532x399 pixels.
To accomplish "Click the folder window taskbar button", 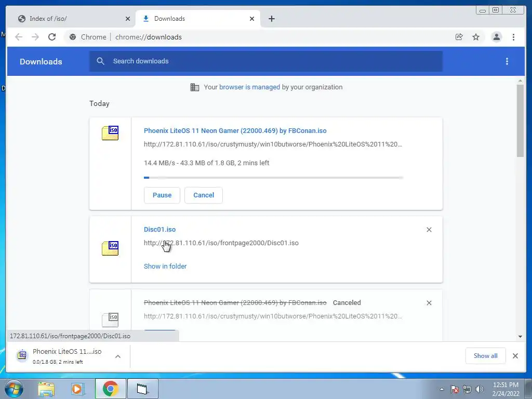I will tap(142, 389).
